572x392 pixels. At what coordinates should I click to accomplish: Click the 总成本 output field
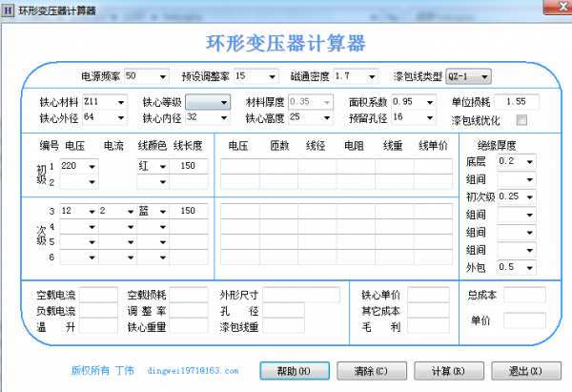point(524,295)
